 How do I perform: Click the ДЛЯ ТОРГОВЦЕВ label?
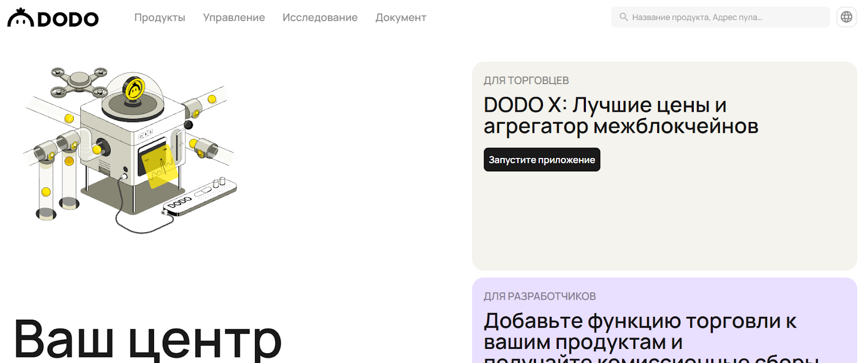point(526,80)
